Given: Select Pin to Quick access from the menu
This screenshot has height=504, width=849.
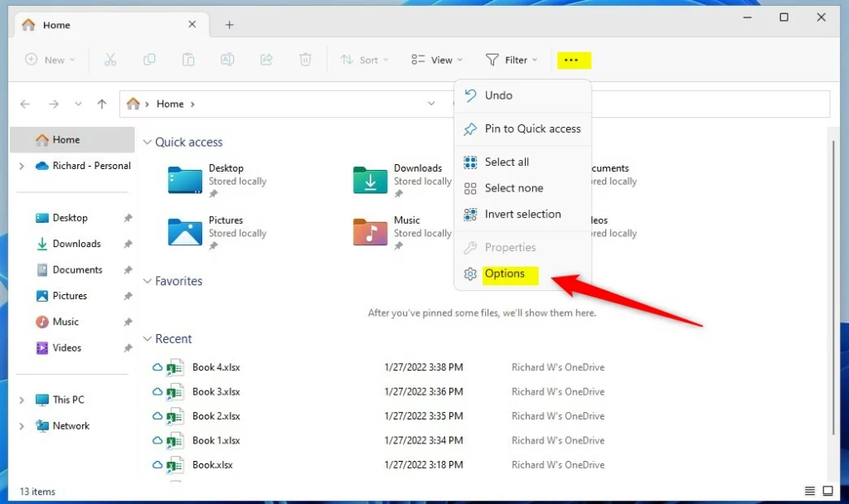Looking at the screenshot, I should coord(533,129).
